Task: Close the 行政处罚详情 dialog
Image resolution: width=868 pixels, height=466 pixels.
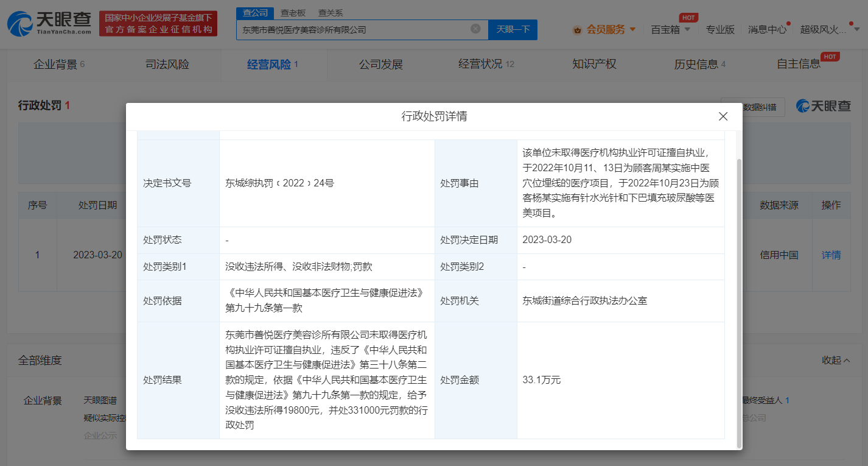Action: (723, 116)
